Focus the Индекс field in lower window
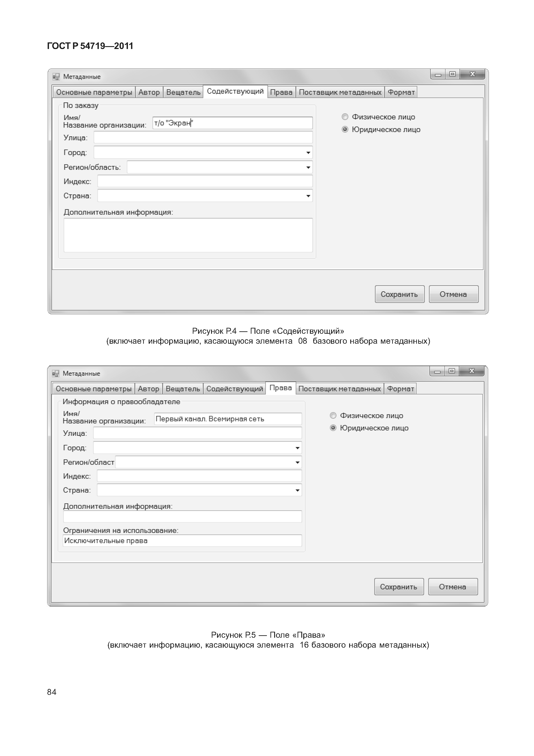The width and height of the screenshot is (534, 756). 199,476
